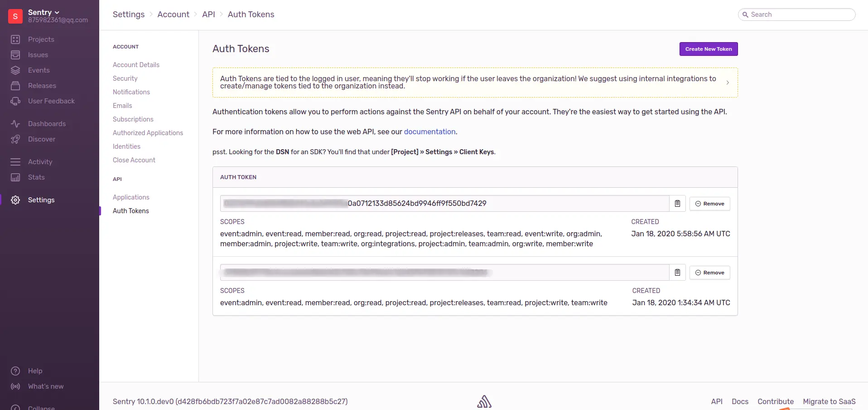Image resolution: width=868 pixels, height=410 pixels.
Task: Open the User Feedback icon
Action: coord(15,101)
